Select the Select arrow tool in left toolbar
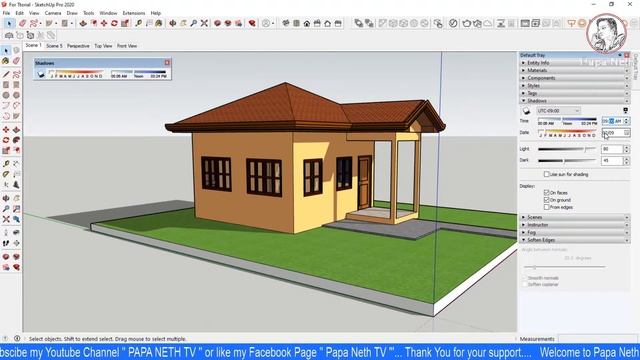This screenshot has width=640, height=360. [x=6, y=51]
